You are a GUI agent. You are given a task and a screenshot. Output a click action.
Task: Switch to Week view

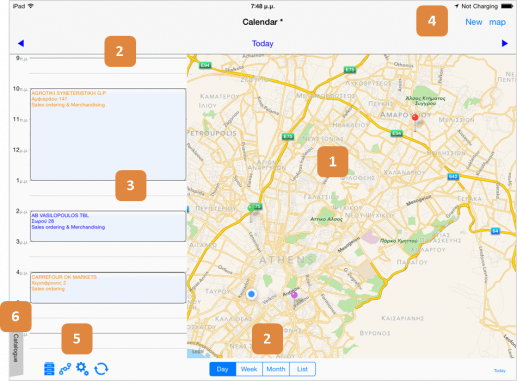click(x=249, y=369)
